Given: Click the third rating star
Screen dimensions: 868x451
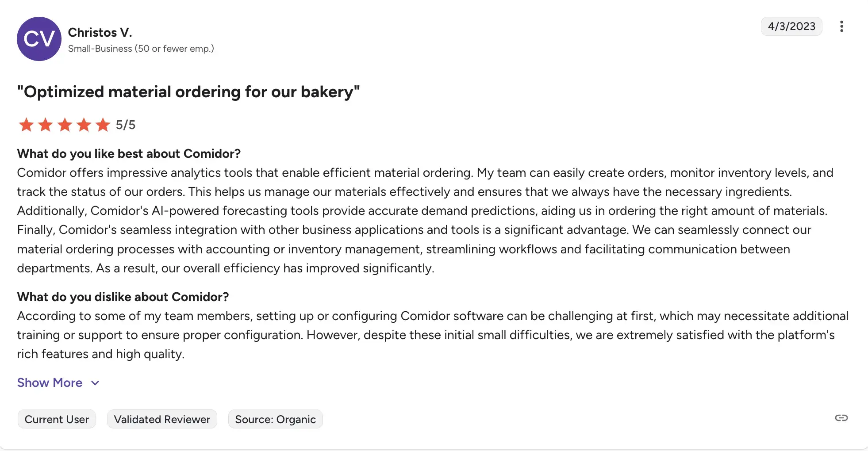Looking at the screenshot, I should (x=65, y=125).
